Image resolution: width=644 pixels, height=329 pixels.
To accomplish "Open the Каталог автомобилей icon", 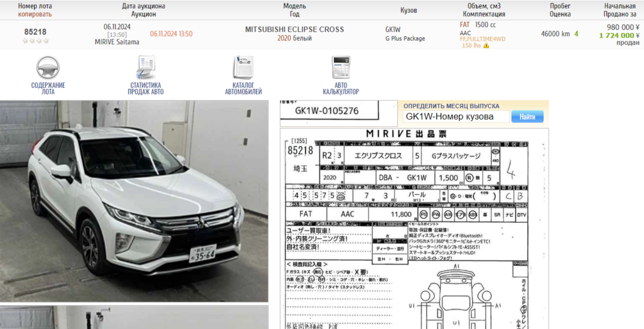I will tap(243, 68).
